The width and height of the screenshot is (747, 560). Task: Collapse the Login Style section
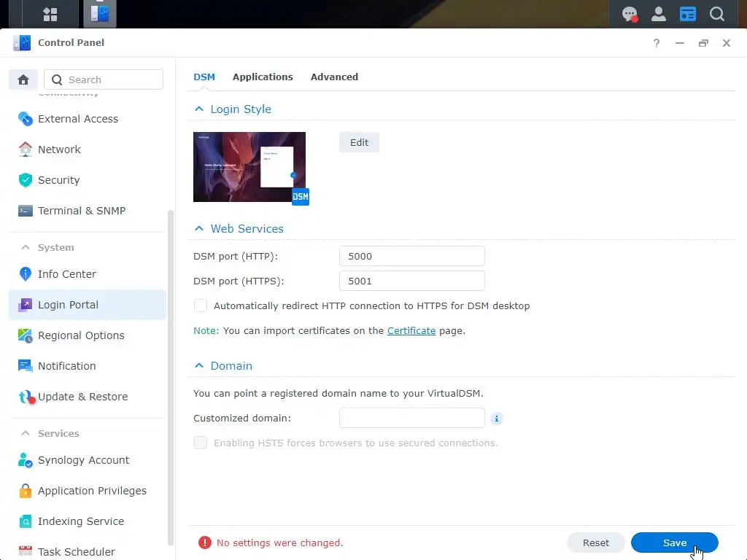click(x=199, y=109)
